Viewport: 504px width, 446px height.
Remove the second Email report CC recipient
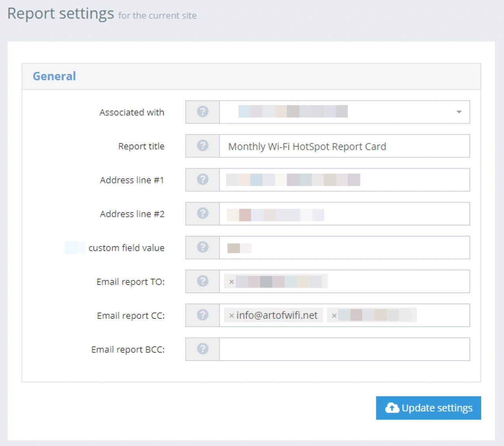(334, 315)
